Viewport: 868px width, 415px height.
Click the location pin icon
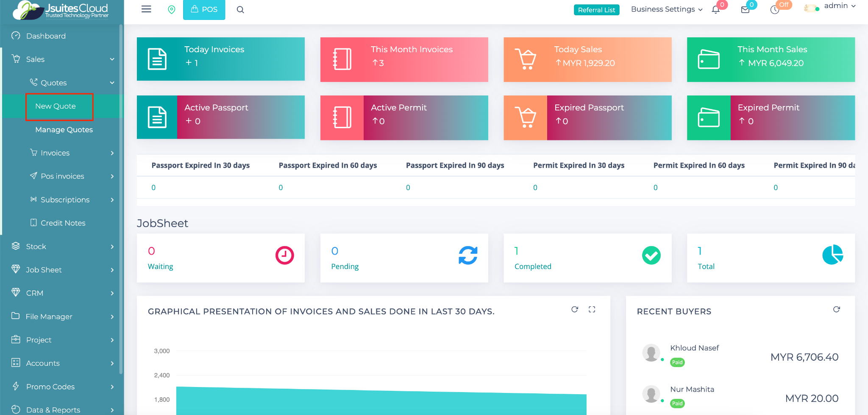click(x=172, y=9)
